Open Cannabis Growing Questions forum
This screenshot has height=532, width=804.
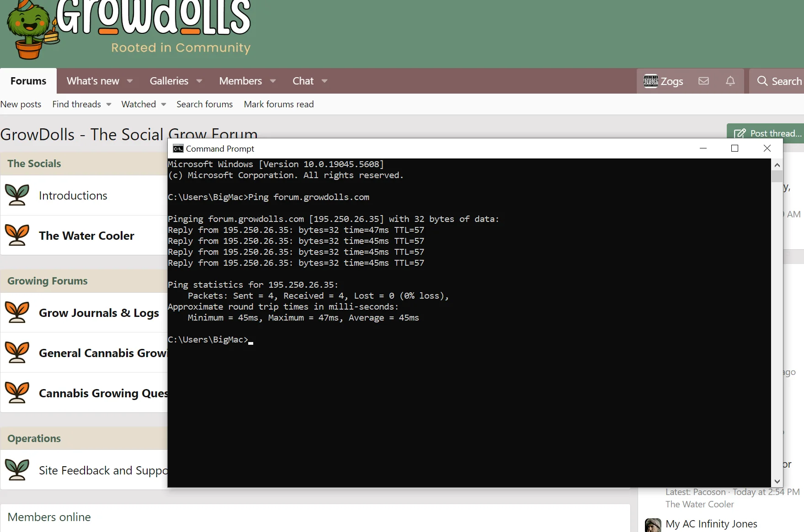(103, 393)
